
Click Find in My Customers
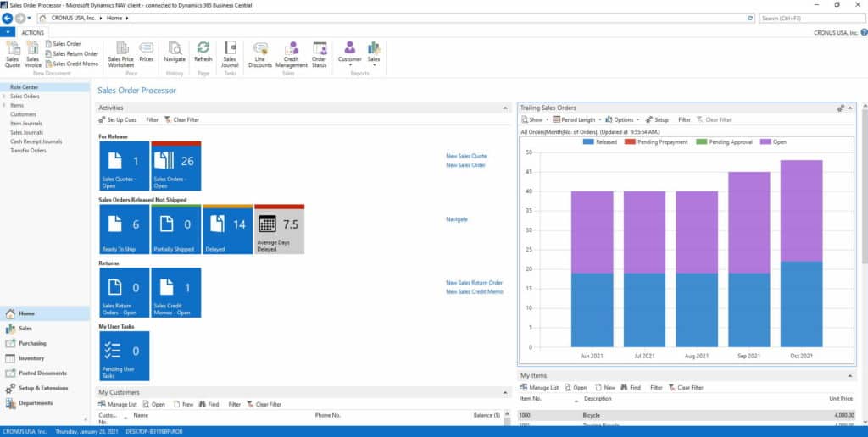209,404
